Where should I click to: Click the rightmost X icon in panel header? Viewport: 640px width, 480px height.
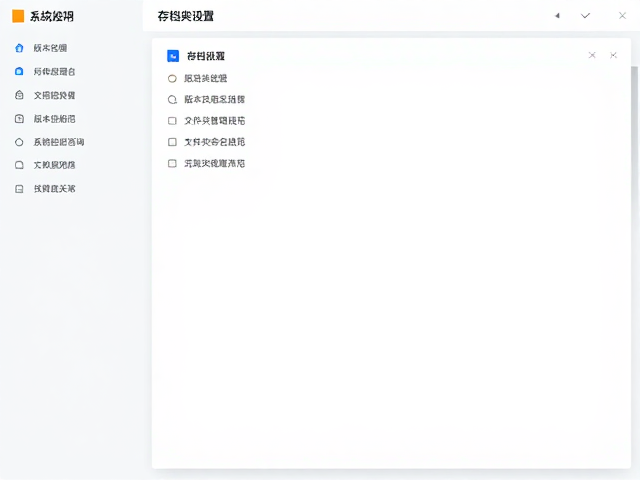point(613,55)
